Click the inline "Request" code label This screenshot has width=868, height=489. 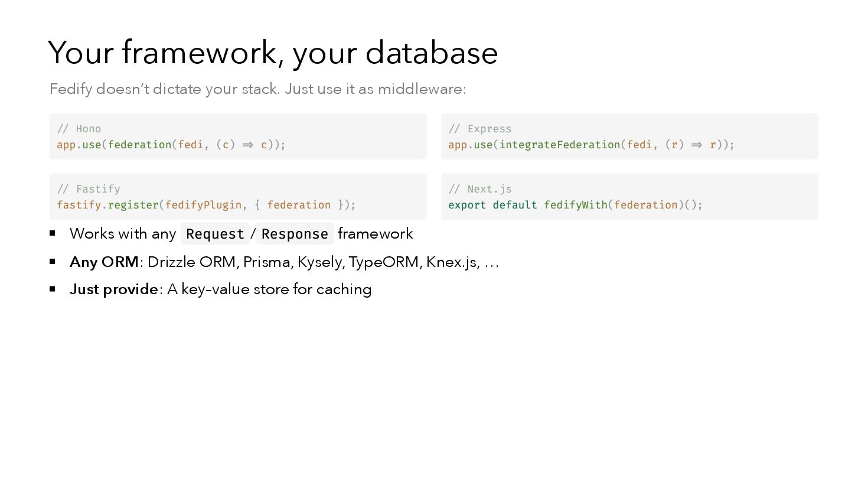point(215,234)
